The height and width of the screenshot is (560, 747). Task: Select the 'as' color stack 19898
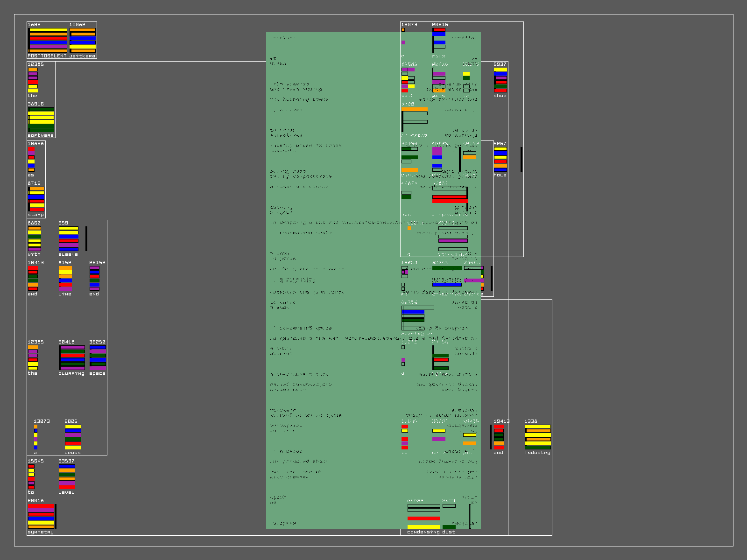click(x=31, y=160)
